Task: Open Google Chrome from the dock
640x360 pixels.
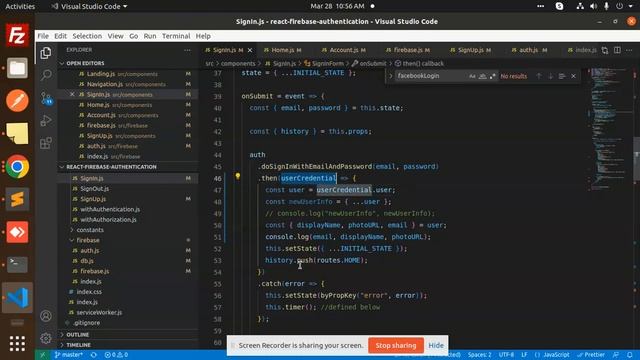Action: pyautogui.click(x=17, y=167)
